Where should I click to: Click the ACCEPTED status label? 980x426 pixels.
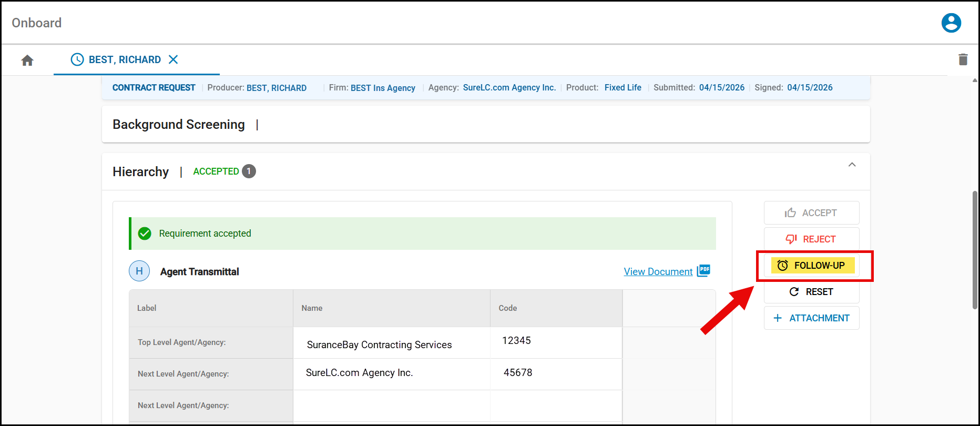click(x=216, y=171)
